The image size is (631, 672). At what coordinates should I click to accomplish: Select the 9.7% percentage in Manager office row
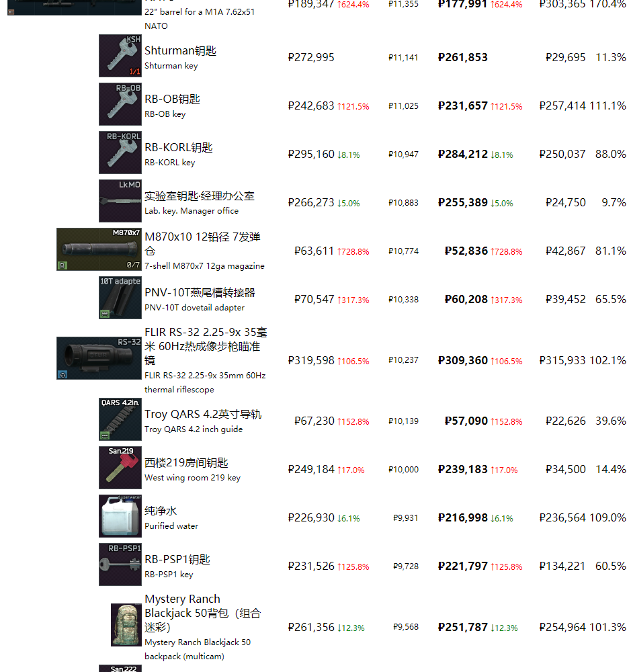coord(614,203)
